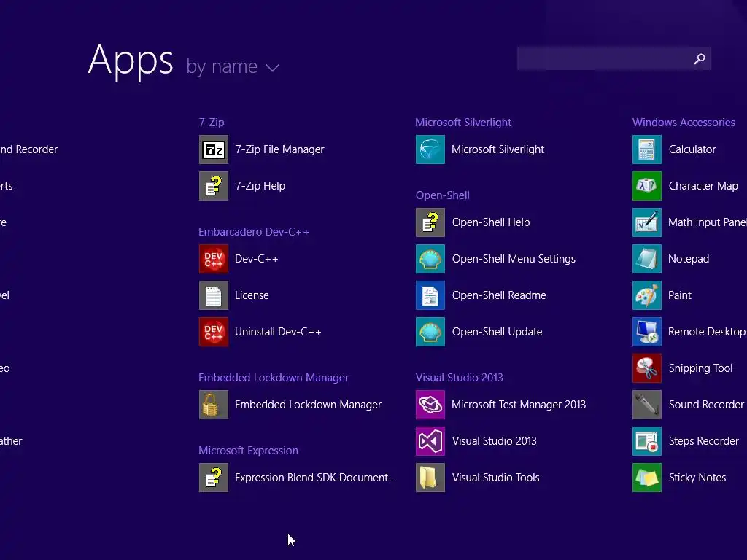Open the Remote Desktop icon

click(x=647, y=332)
